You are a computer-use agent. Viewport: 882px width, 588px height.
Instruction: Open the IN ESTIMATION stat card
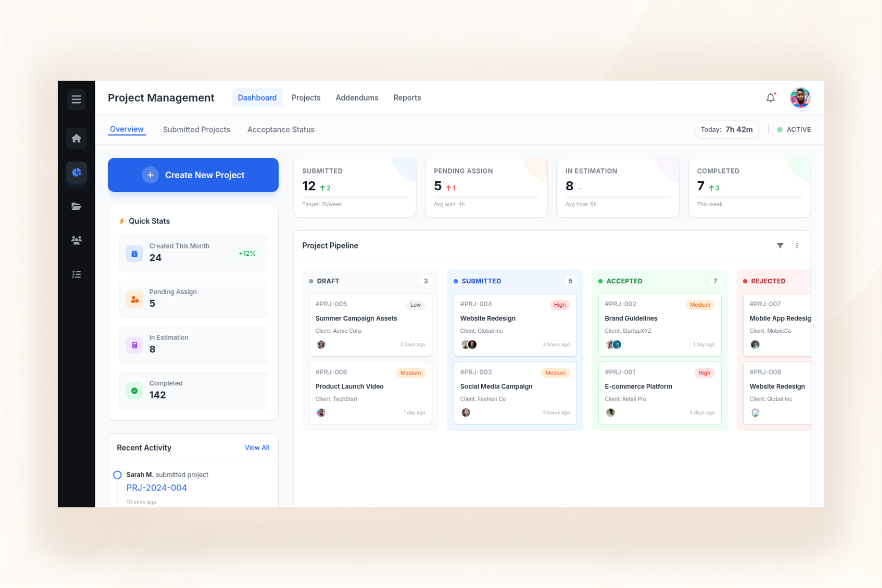pos(618,188)
